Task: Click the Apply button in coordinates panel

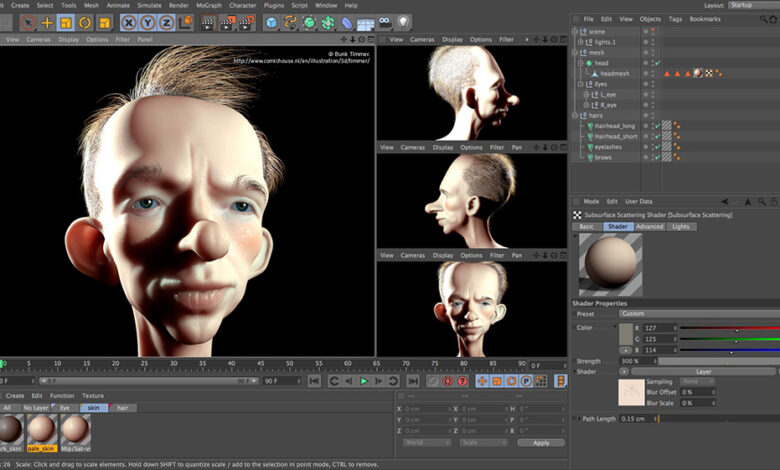Action: pyautogui.click(x=541, y=443)
